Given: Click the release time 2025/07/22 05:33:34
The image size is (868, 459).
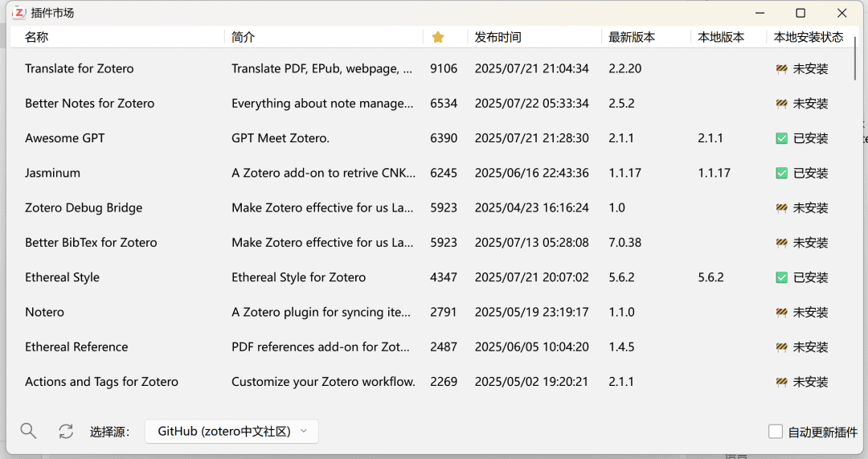Looking at the screenshot, I should [x=531, y=104].
